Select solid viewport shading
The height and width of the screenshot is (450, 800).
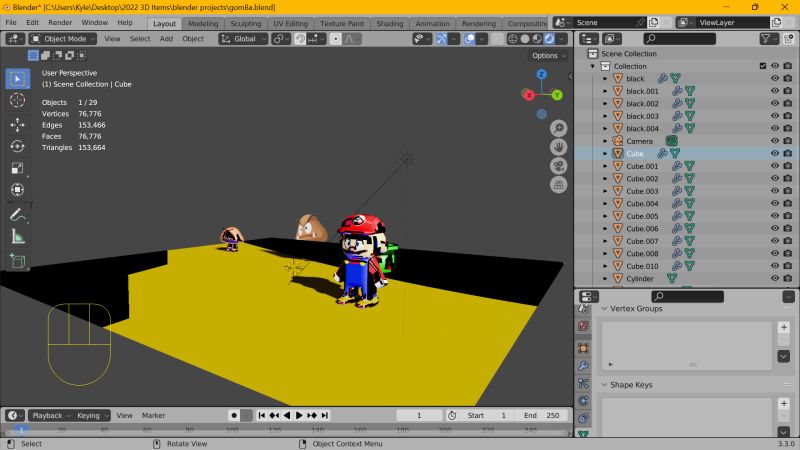point(525,39)
